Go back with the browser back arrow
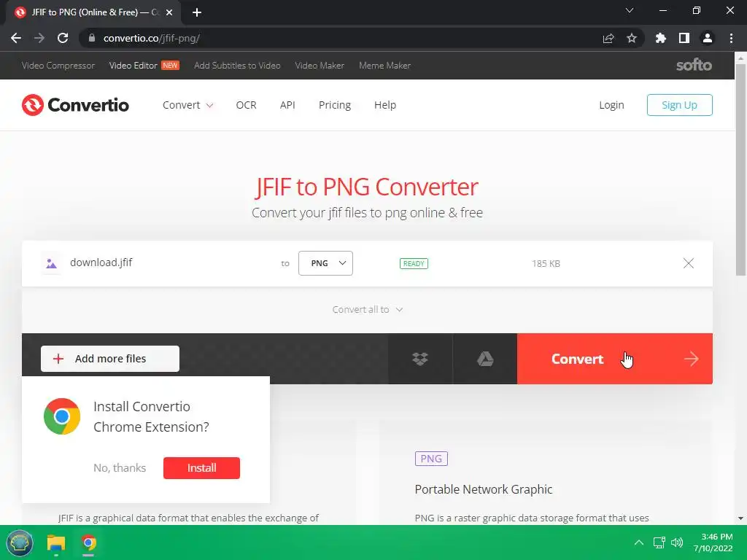The height and width of the screenshot is (560, 747). [x=16, y=38]
